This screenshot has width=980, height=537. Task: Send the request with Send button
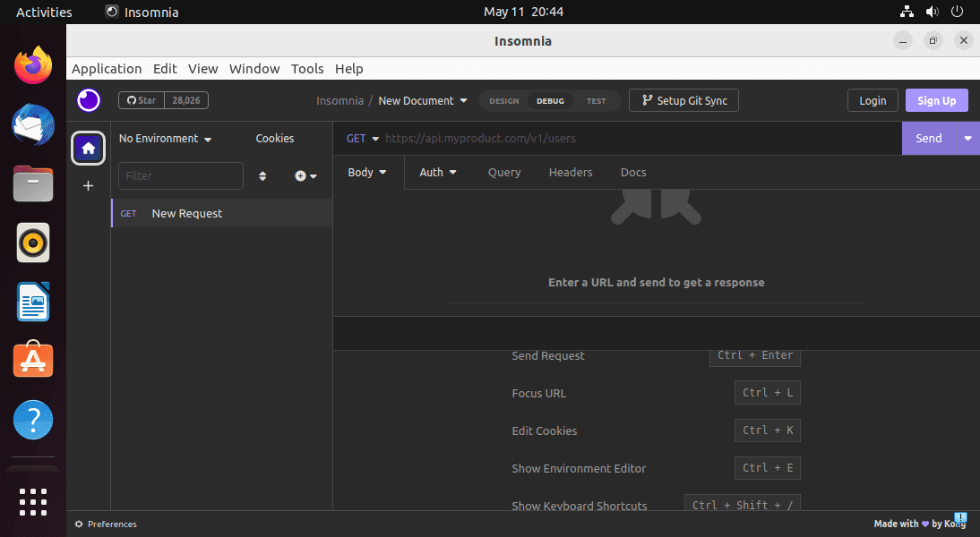pos(928,138)
